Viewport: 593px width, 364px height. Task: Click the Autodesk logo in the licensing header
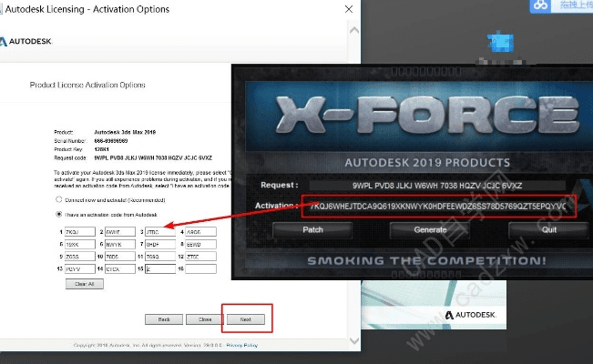click(26, 41)
